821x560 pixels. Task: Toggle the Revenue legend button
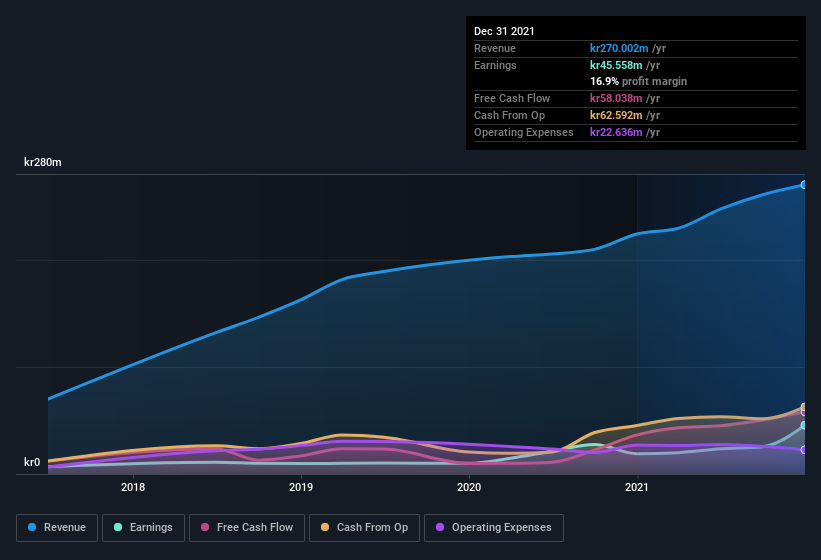coord(57,528)
